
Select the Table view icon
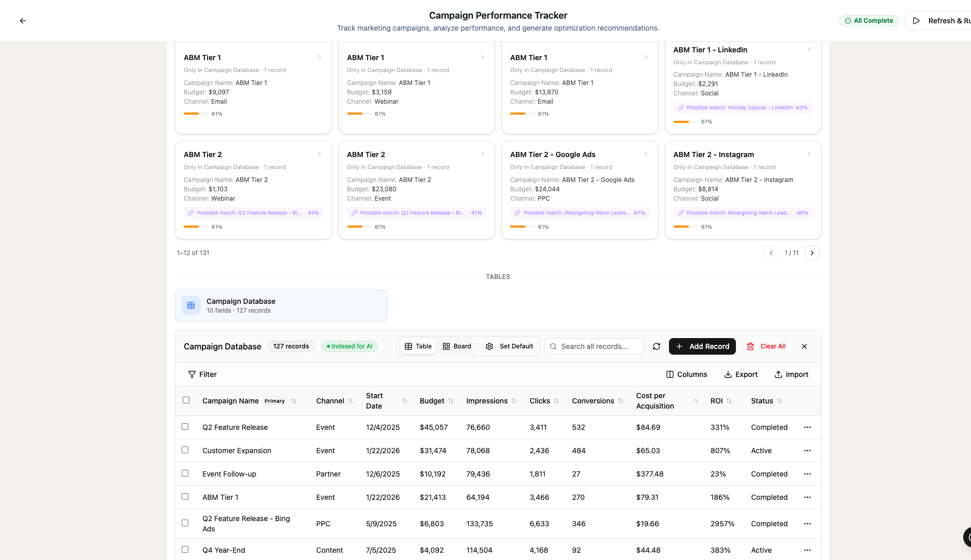click(x=409, y=346)
